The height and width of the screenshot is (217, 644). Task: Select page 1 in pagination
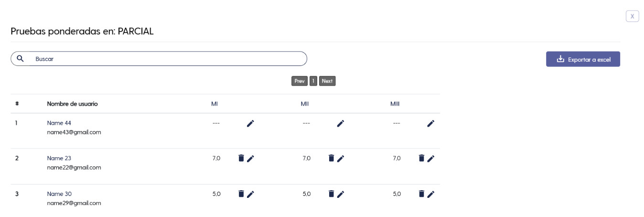pos(313,81)
